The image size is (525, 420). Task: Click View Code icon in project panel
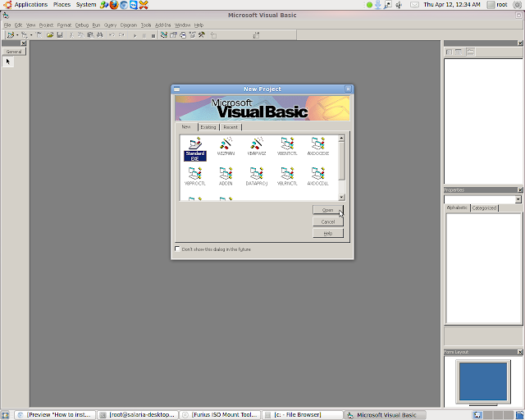[450, 52]
